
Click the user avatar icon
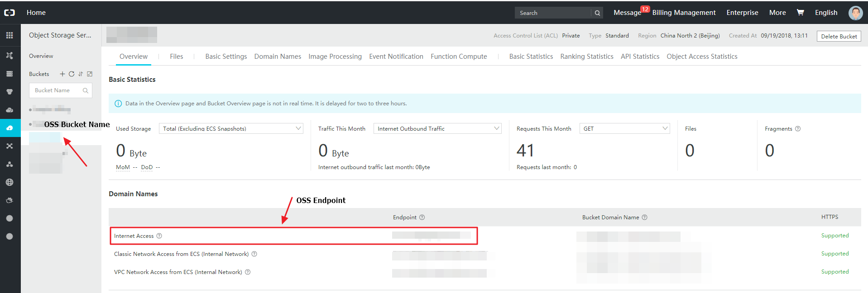(855, 13)
